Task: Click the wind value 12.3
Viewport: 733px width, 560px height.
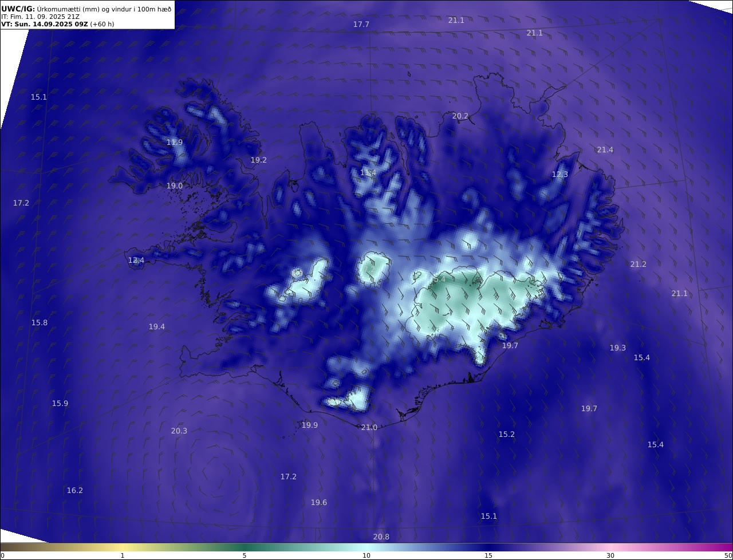Action: tap(560, 175)
